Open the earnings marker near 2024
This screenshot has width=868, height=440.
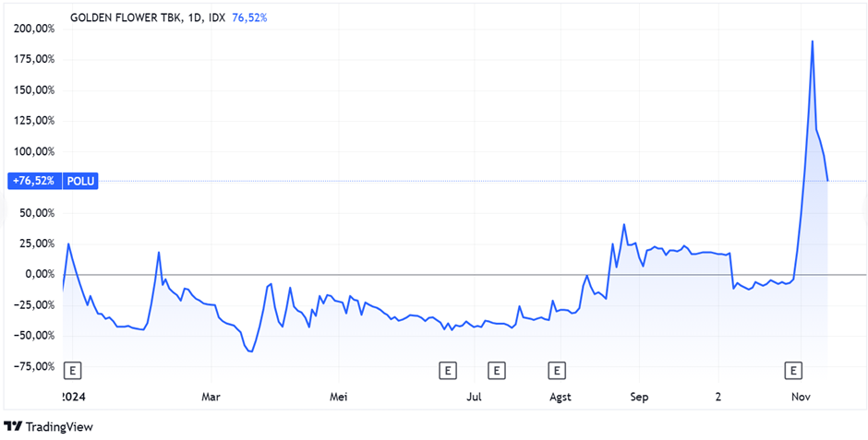[x=73, y=370]
